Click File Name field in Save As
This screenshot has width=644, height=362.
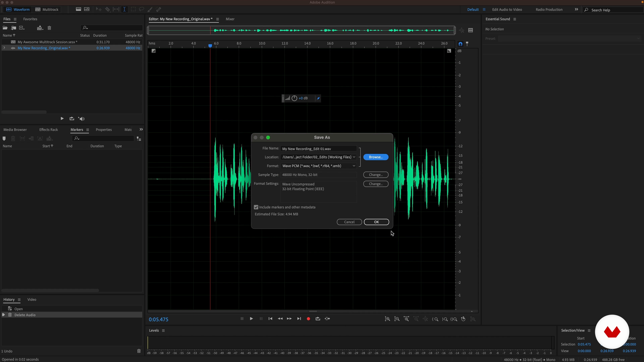[318, 149]
